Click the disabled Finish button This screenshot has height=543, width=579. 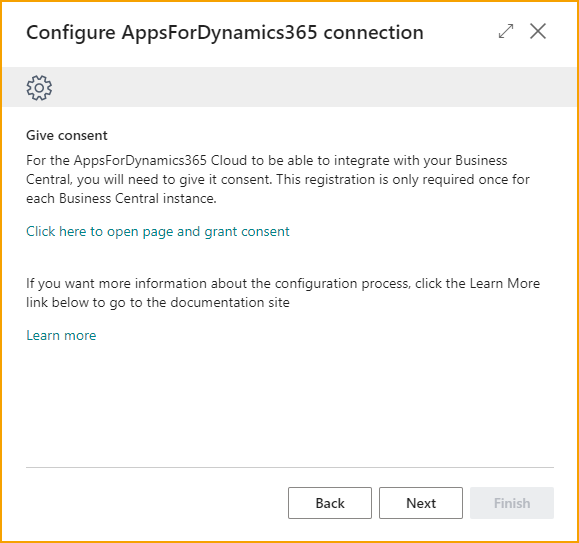[x=512, y=503]
